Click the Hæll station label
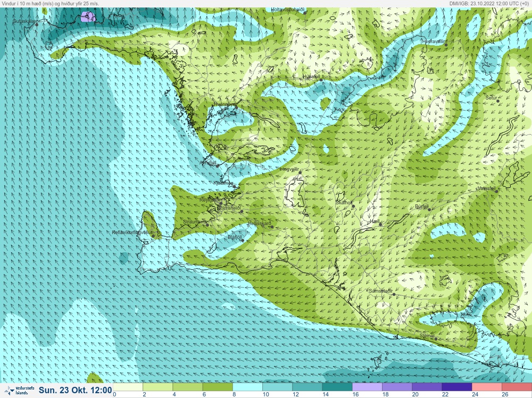 [x=375, y=221]
